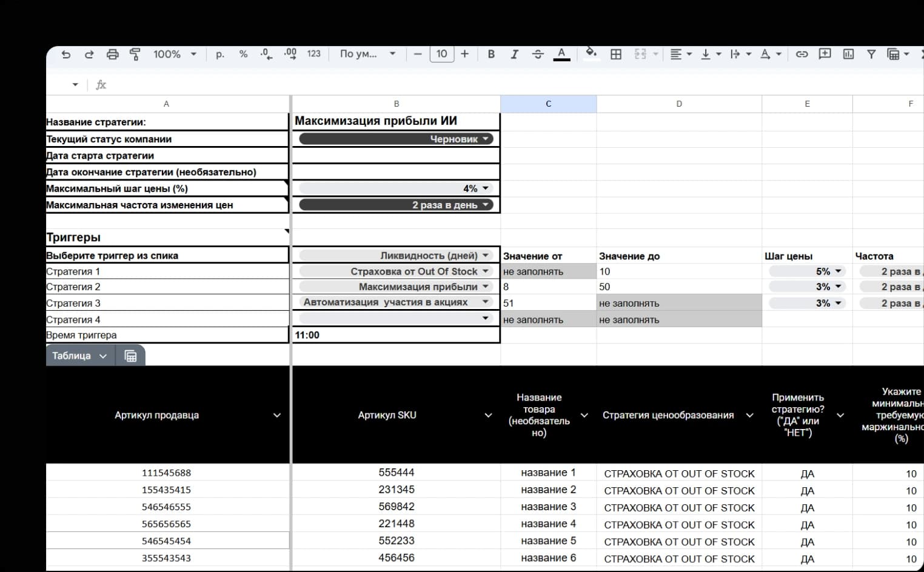This screenshot has width=924, height=572.
Task: Open the empty Стратегия 4 dropdown
Action: tap(396, 318)
